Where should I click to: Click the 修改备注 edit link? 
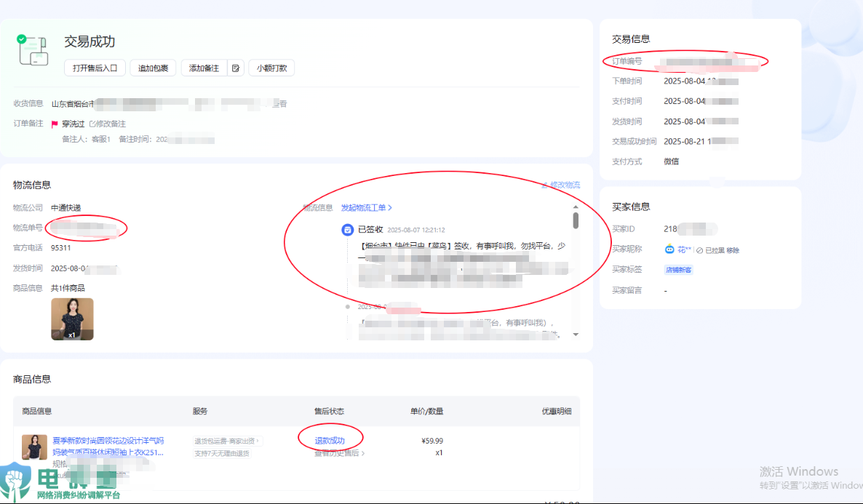coord(107,124)
